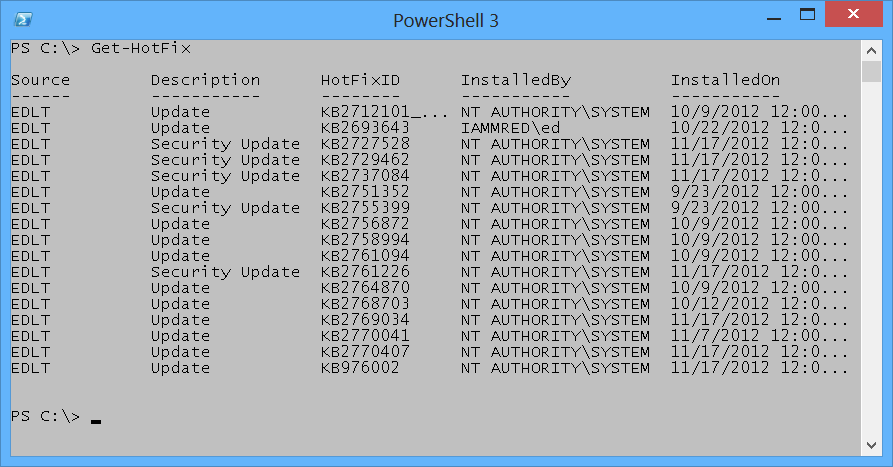Click the PowerShell icon in title bar
Image resolution: width=893 pixels, height=467 pixels.
[22, 20]
